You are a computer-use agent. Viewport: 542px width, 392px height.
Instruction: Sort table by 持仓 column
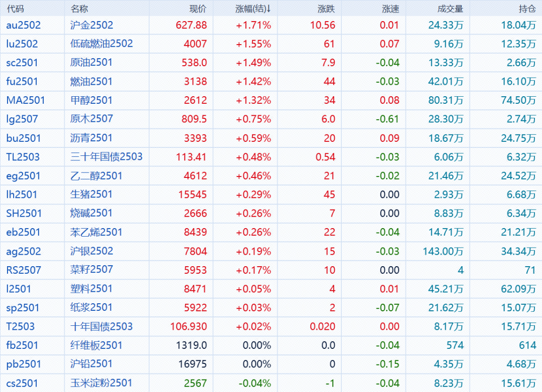(527, 9)
